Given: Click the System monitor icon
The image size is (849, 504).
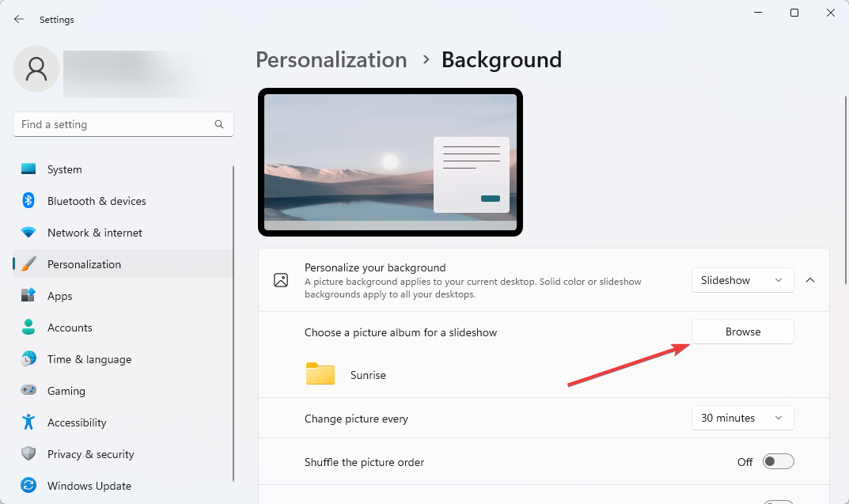Looking at the screenshot, I should pyautogui.click(x=28, y=169).
